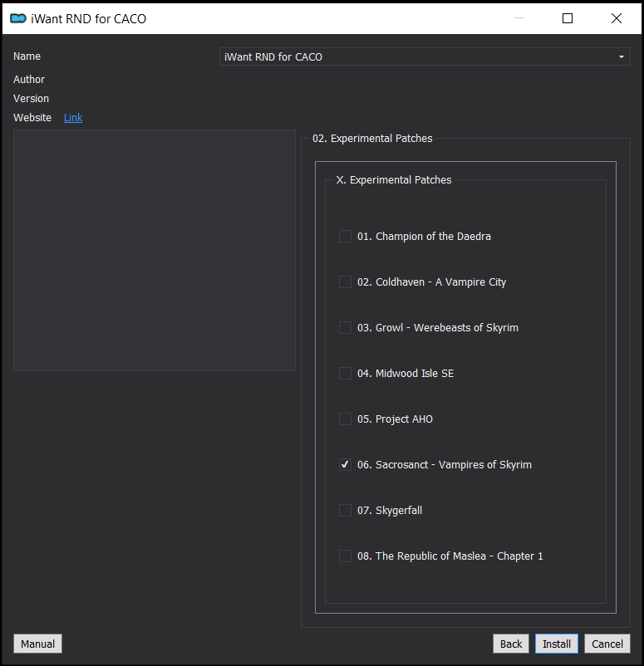Click the empty preview image panel
The width and height of the screenshot is (644, 666).
click(x=155, y=250)
